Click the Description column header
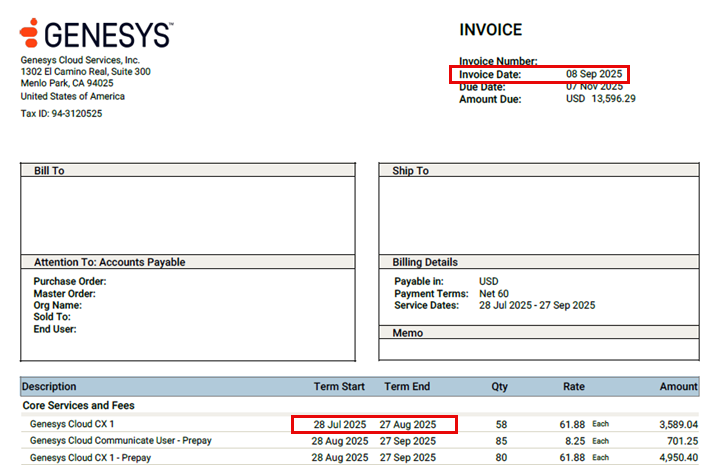 point(49,386)
